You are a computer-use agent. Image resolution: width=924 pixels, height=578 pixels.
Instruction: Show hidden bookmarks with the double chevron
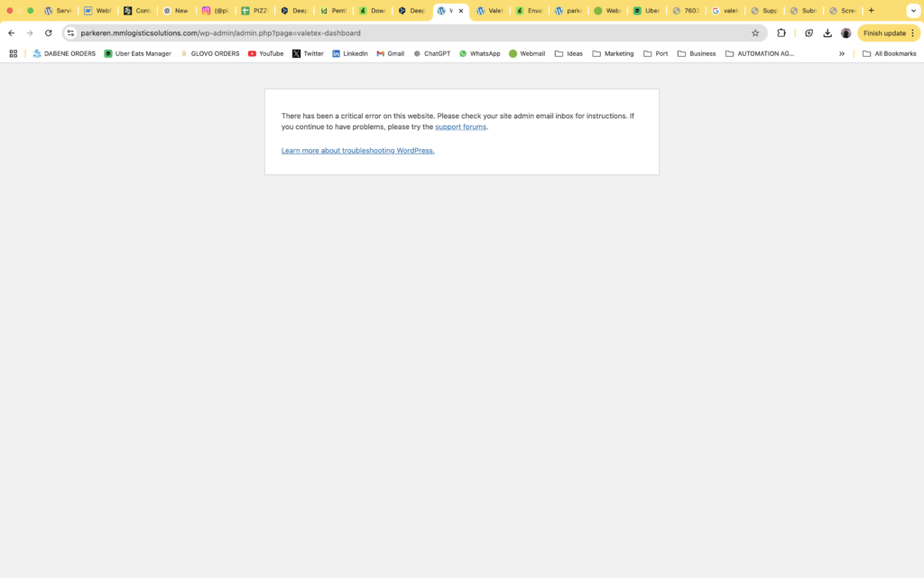tap(842, 53)
